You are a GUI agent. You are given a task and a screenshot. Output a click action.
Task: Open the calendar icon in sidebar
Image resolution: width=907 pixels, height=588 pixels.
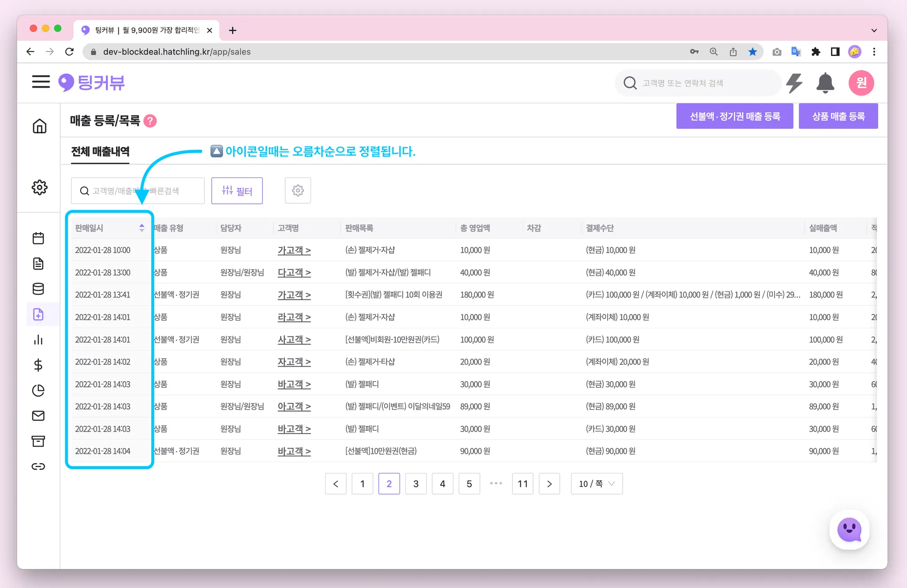tap(39, 238)
